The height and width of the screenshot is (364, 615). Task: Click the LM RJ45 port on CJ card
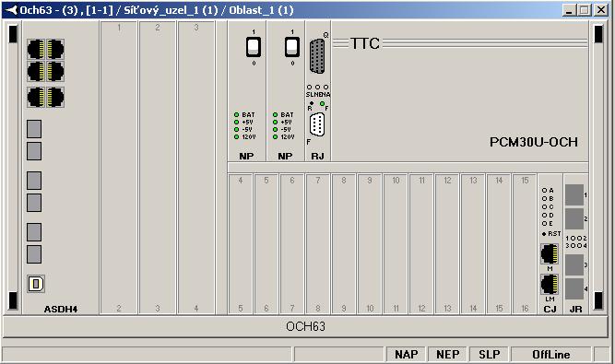coord(550,285)
